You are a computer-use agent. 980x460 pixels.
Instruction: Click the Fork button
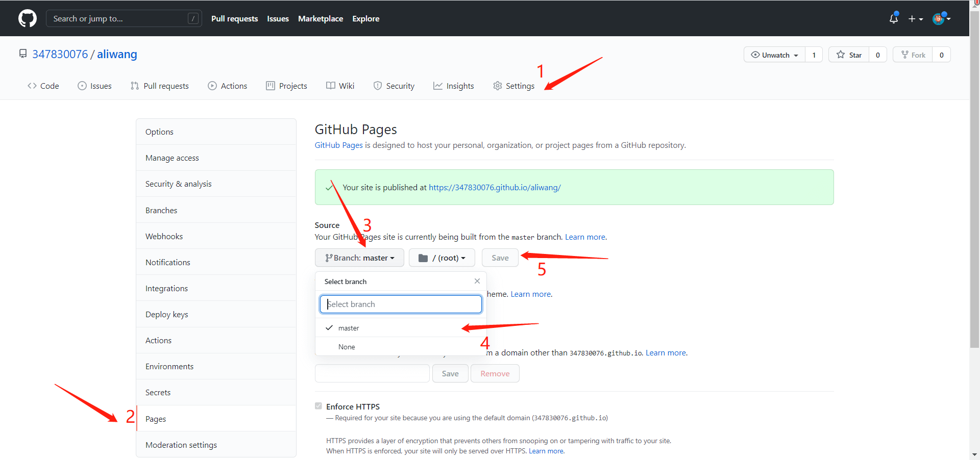[913, 55]
